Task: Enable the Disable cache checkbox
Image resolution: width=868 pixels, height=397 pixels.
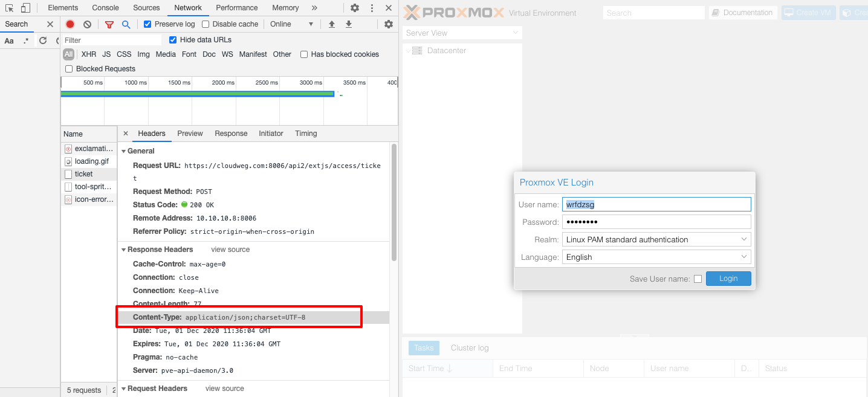Action: pyautogui.click(x=206, y=24)
